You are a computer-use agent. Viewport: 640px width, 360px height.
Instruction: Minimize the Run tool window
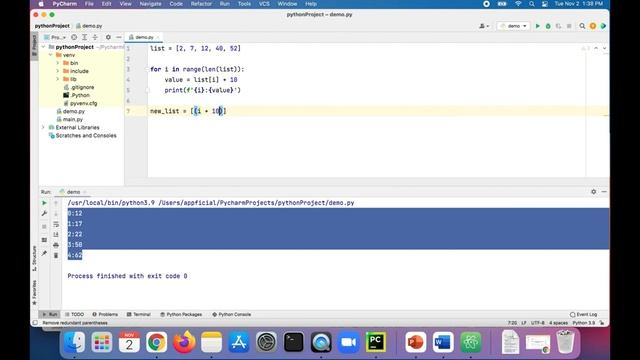coord(604,192)
